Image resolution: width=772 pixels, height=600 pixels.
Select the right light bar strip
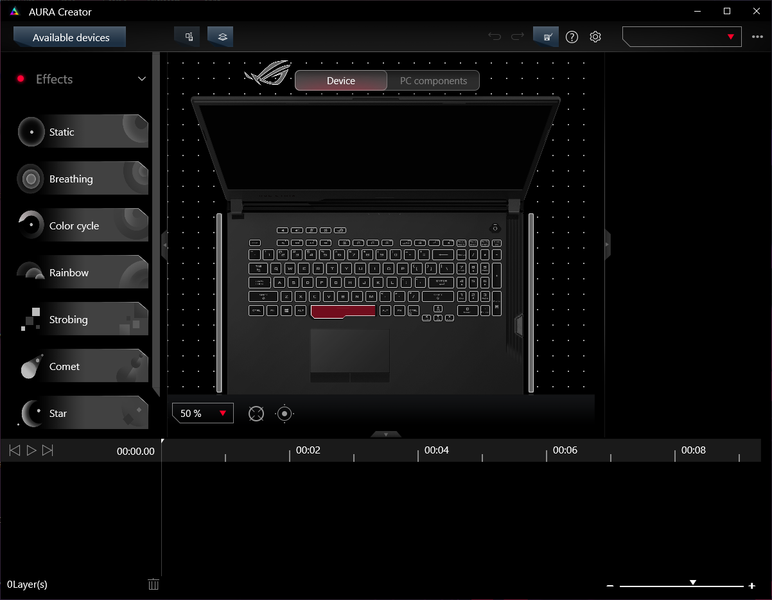click(531, 303)
